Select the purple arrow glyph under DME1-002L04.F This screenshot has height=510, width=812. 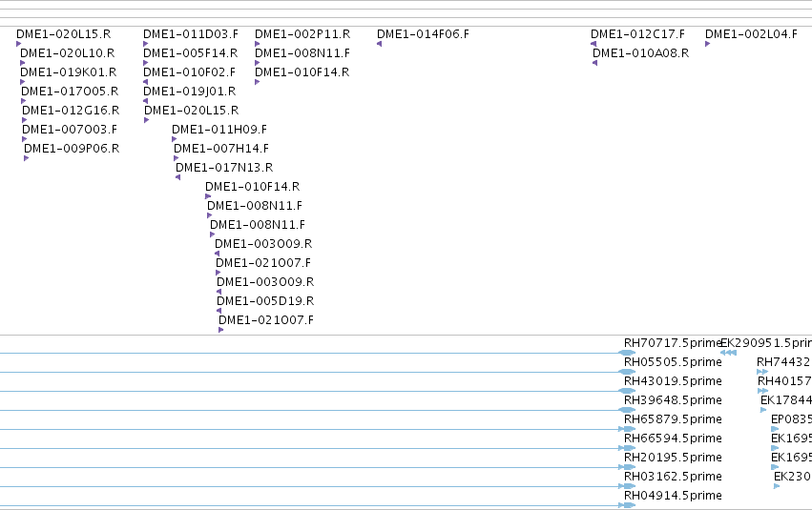[707, 44]
